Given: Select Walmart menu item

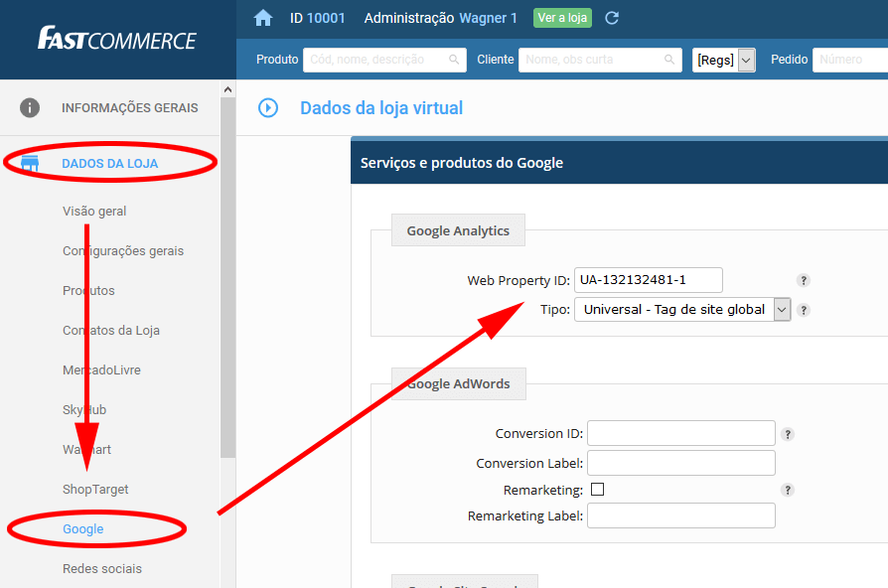Looking at the screenshot, I should [86, 449].
